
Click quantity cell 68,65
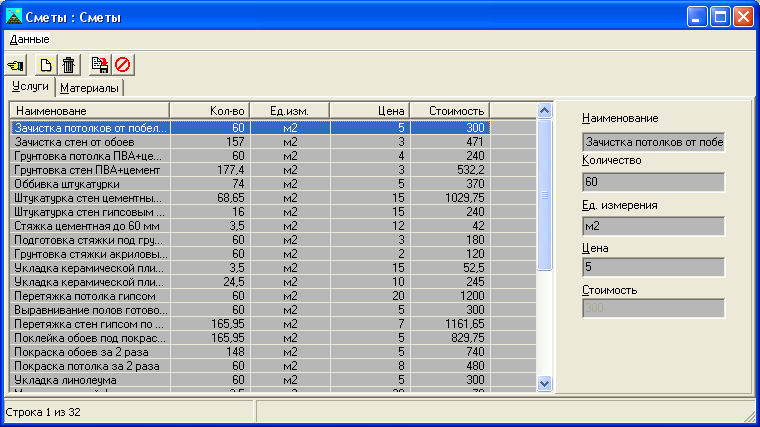click(210, 198)
